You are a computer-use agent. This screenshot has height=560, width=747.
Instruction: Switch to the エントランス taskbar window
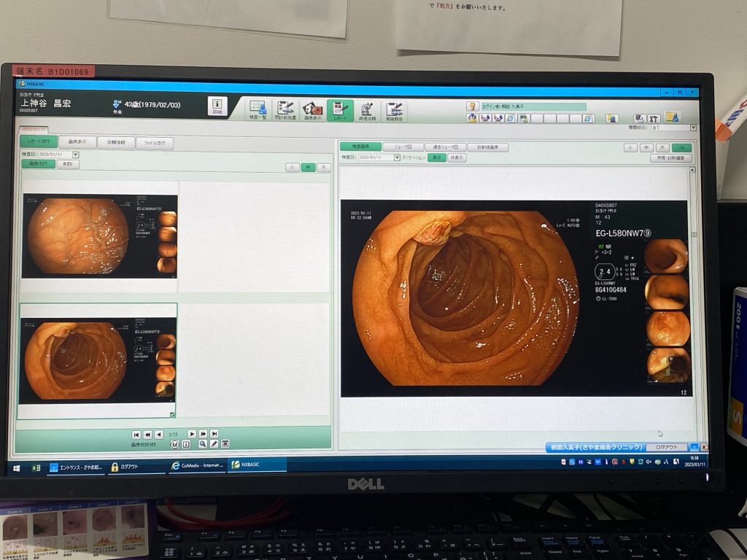pos(76,467)
